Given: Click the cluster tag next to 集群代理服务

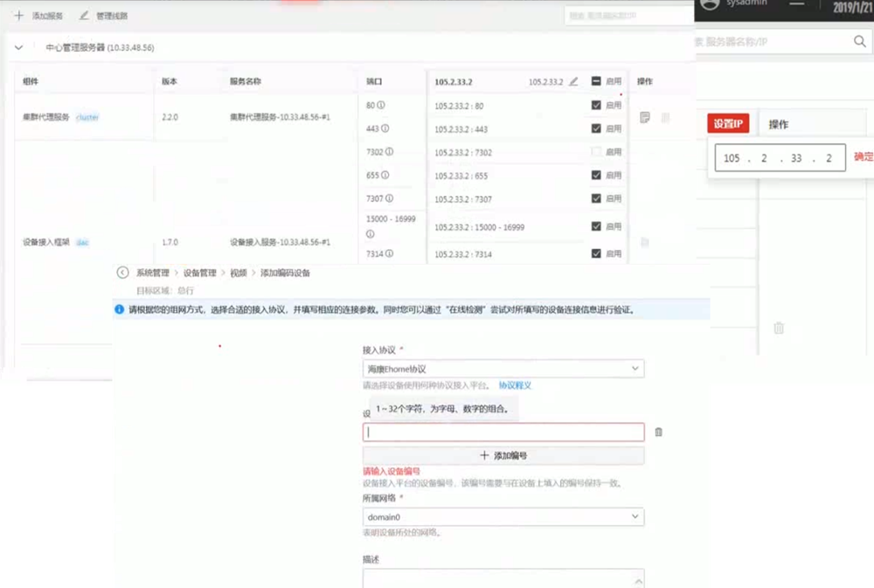Looking at the screenshot, I should 87,117.
